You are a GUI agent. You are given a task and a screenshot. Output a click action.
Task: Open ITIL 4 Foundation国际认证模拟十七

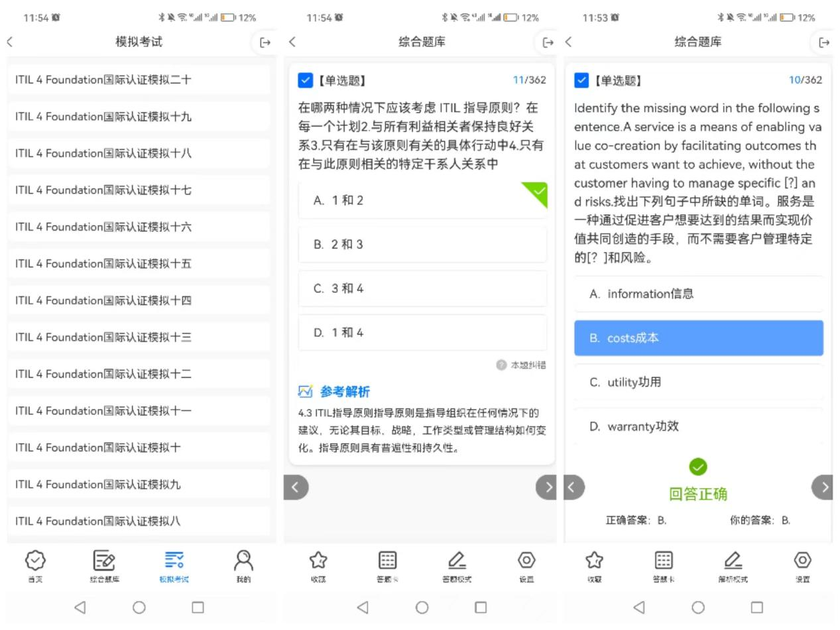(x=139, y=190)
